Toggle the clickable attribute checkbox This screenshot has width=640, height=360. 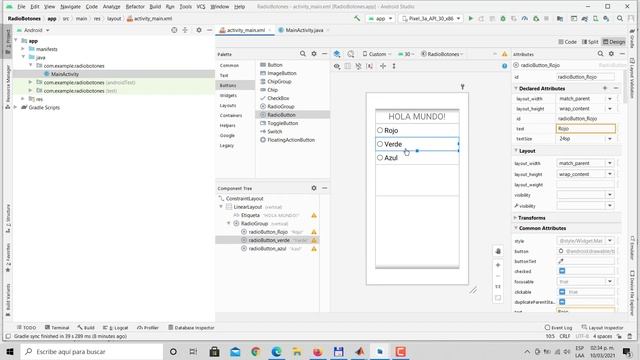click(562, 292)
